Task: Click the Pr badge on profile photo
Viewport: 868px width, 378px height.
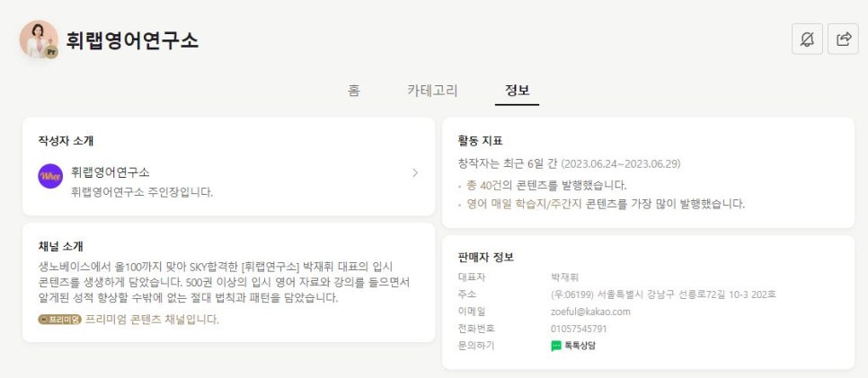Action: tap(51, 52)
